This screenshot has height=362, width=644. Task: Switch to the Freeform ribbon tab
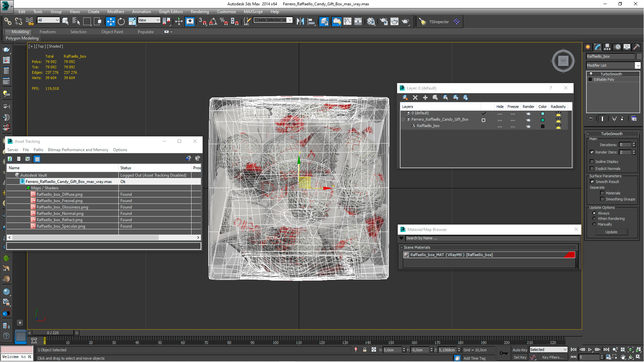point(48,32)
